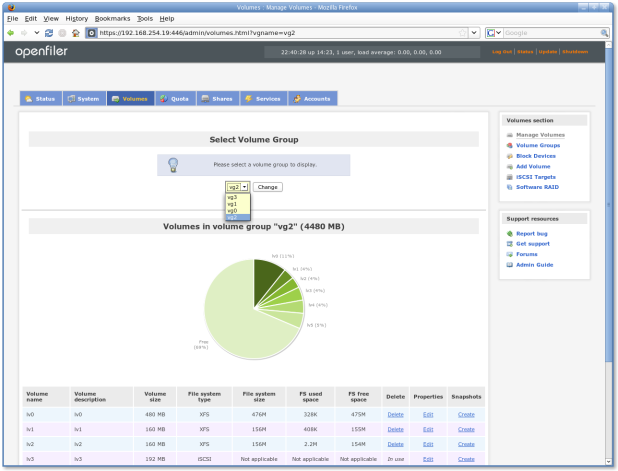Screen dimensions: 618x471
Task: Open Software RAID in the sidebar
Action: pyautogui.click(x=537, y=187)
